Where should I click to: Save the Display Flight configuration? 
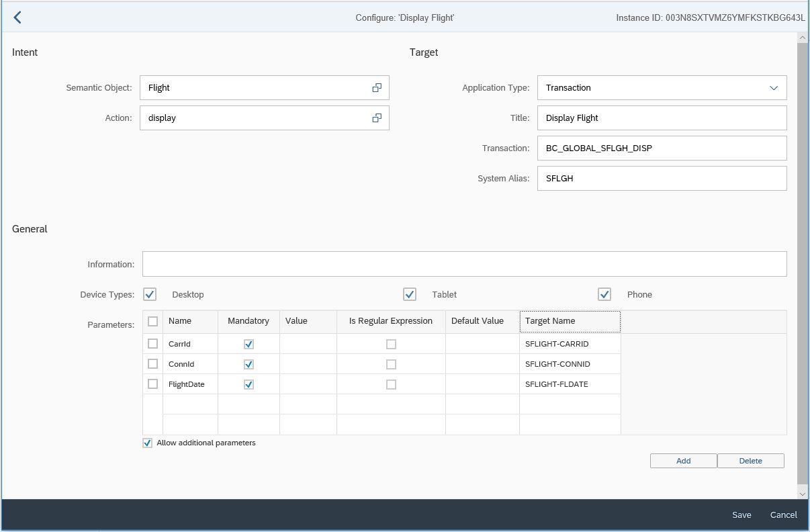click(x=741, y=515)
